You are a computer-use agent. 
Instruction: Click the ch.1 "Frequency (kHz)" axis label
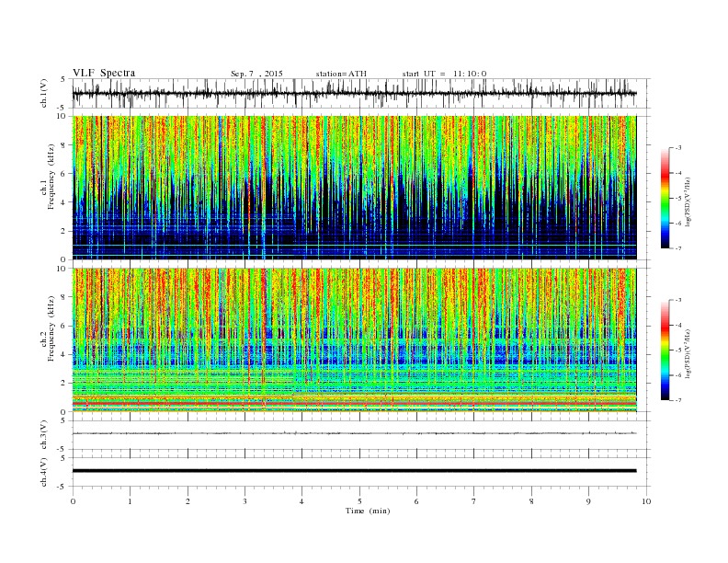[x=51, y=177]
